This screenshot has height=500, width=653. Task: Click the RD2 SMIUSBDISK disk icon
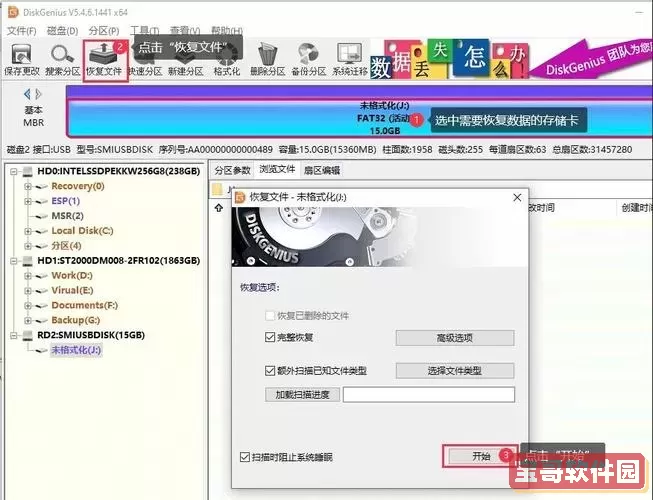click(27, 335)
